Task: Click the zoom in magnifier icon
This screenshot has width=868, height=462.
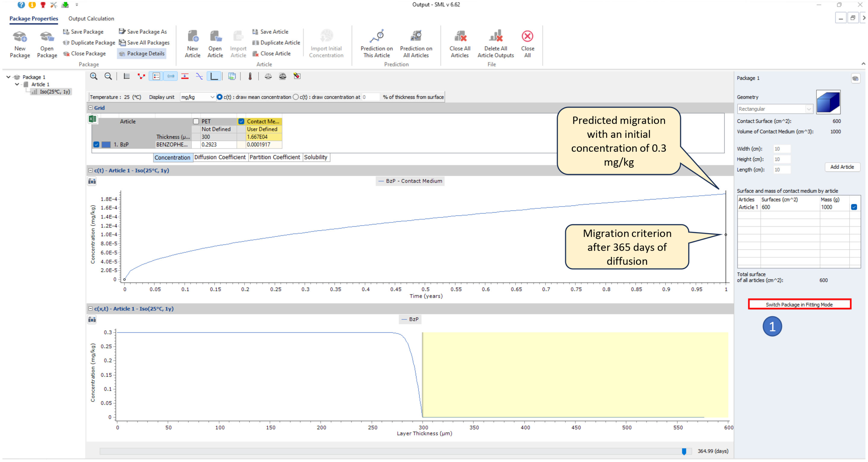Action: click(94, 76)
